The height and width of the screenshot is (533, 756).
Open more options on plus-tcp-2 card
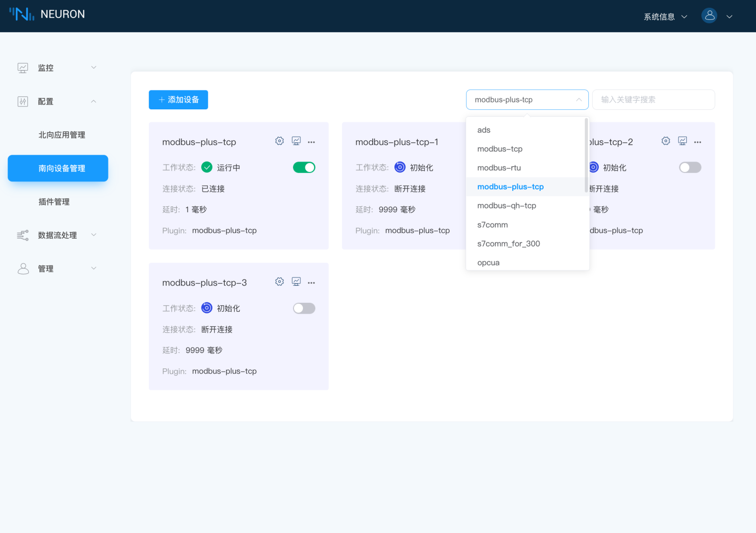(698, 142)
